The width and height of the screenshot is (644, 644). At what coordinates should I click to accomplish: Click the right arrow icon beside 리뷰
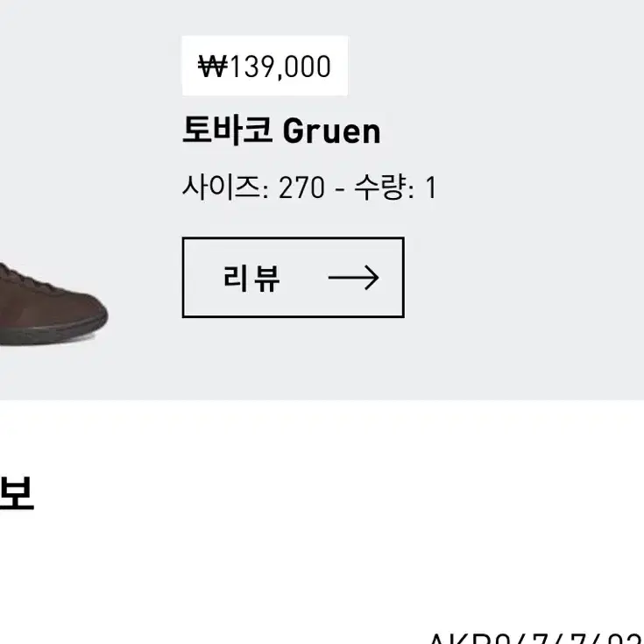353,278
